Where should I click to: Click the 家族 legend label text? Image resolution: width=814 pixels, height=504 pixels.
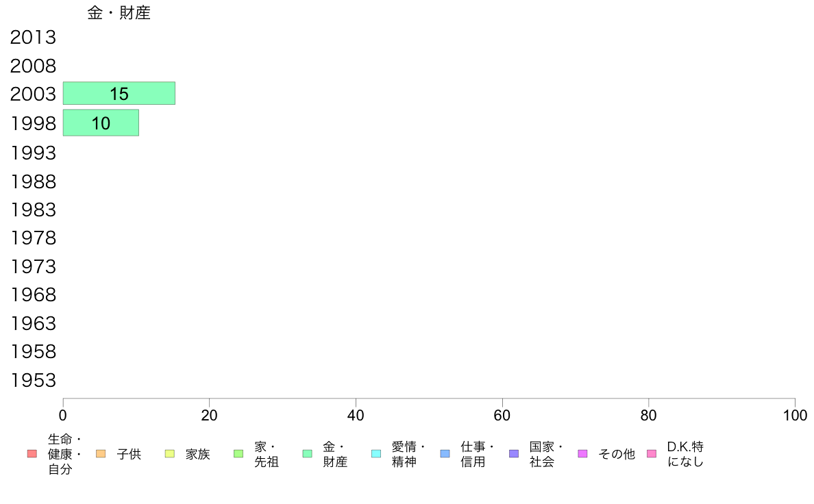click(198, 454)
